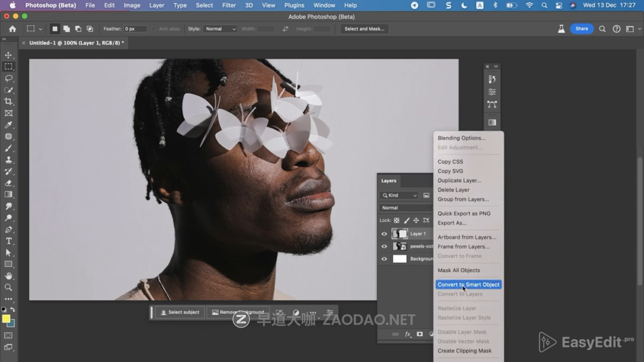Click the Select subject button
This screenshot has width=644, height=362.
(179, 312)
